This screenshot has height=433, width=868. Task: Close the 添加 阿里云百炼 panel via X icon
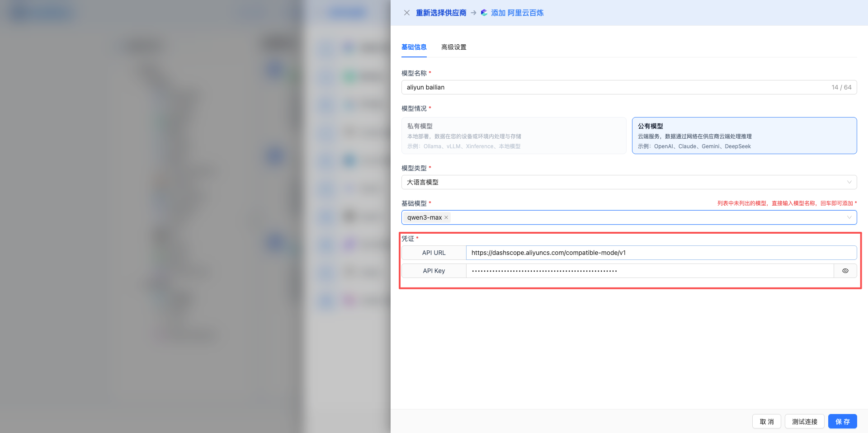click(x=406, y=13)
